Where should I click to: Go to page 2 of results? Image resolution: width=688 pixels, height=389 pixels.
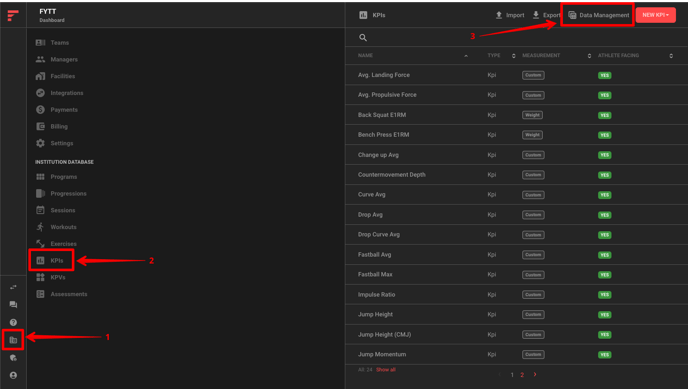click(522, 375)
